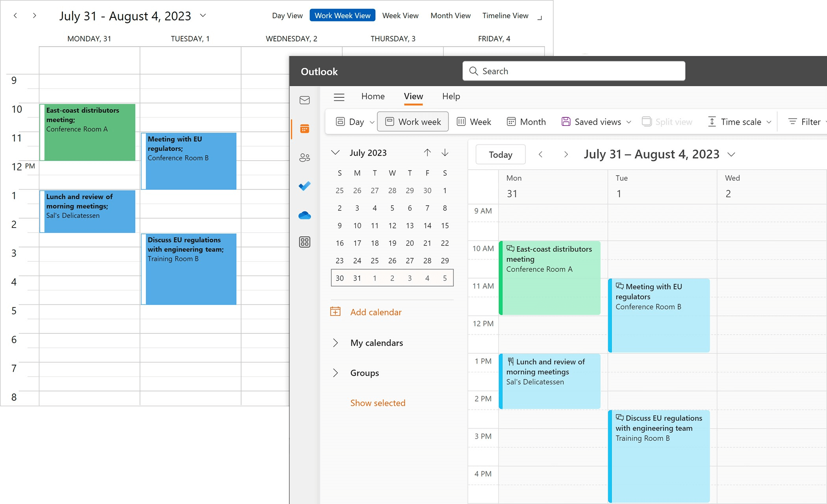Image resolution: width=827 pixels, height=504 pixels.
Task: Select the Calendar icon in the sidebar
Action: 304,128
